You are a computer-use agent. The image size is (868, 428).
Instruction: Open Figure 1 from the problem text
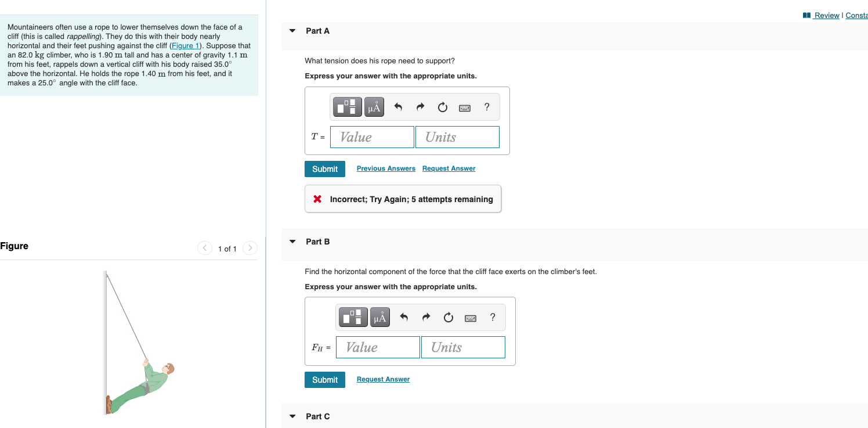(x=184, y=45)
